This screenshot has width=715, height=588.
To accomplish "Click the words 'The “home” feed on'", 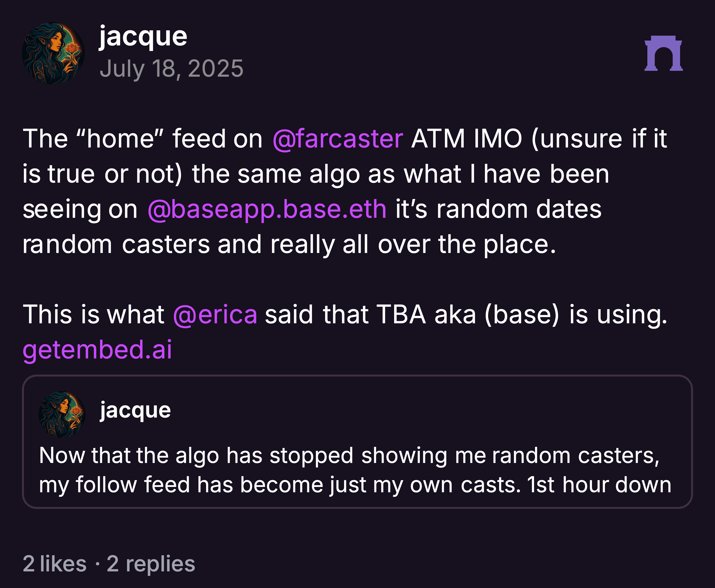I will coord(143,139).
